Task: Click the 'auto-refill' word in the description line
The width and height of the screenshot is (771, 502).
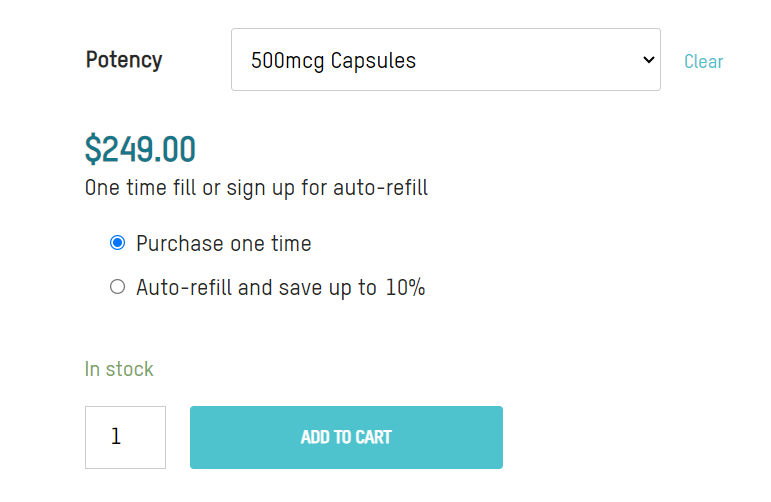Action: (x=384, y=187)
